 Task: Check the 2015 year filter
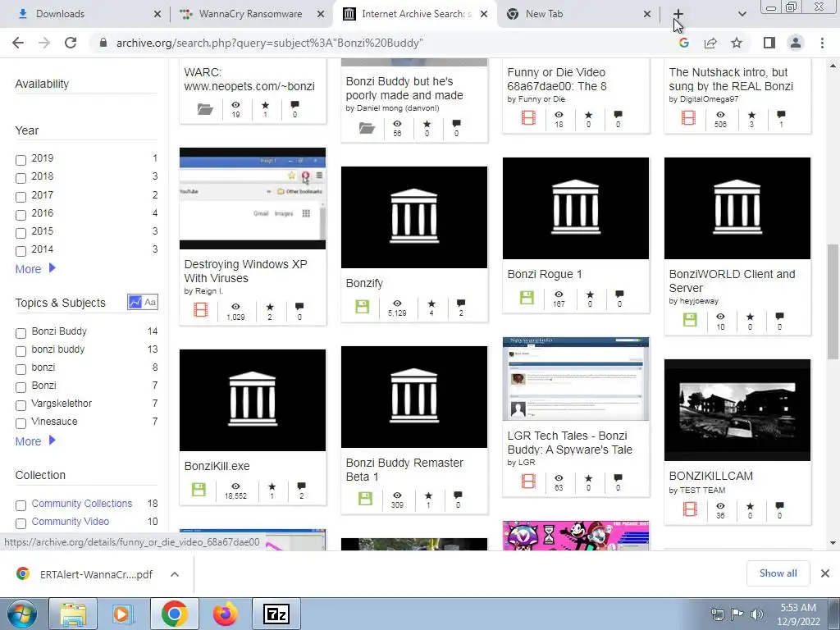pyautogui.click(x=21, y=233)
